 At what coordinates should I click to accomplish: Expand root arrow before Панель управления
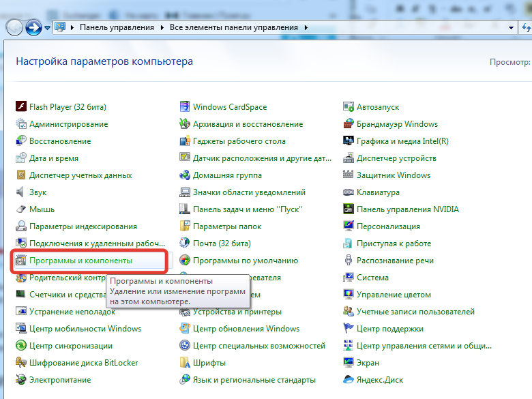click(72, 27)
